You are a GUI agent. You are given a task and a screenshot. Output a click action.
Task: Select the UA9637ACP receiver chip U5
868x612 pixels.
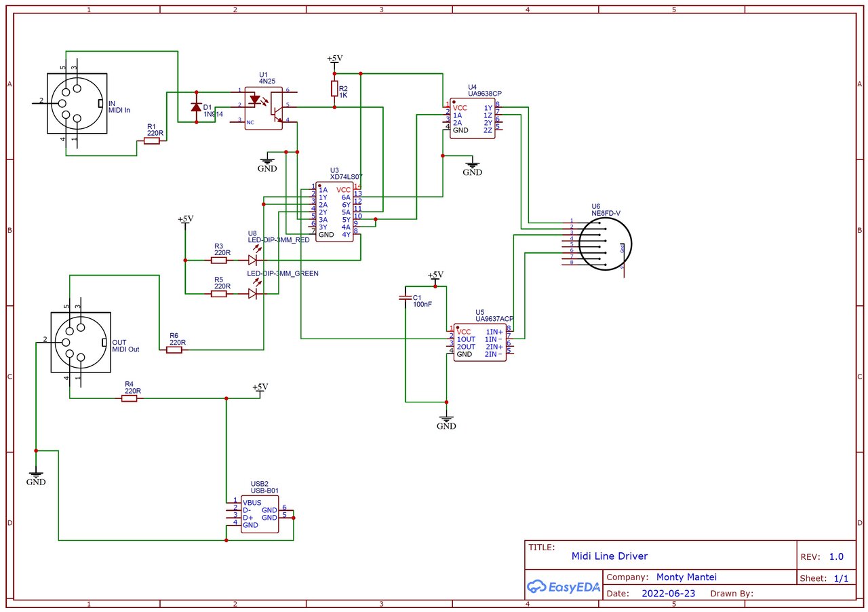click(479, 342)
